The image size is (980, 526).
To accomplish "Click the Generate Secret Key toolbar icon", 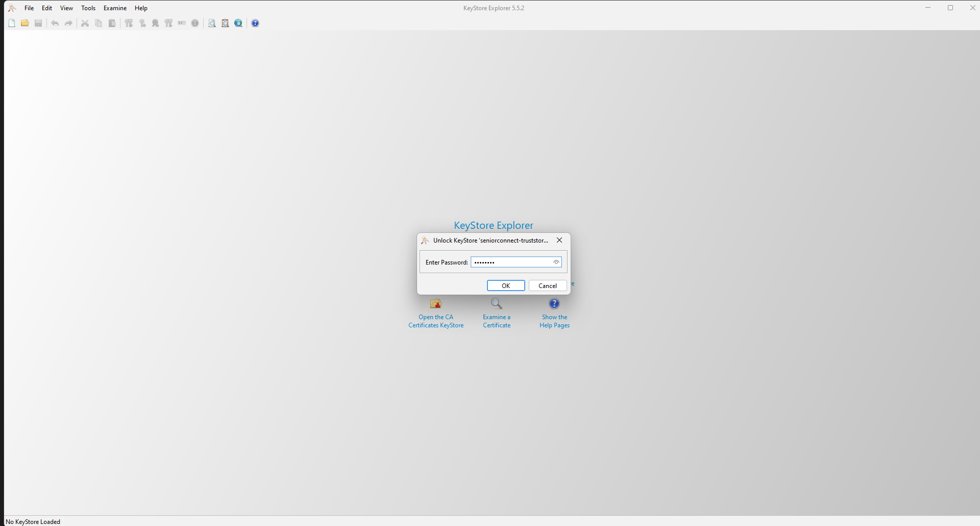I will pos(142,23).
